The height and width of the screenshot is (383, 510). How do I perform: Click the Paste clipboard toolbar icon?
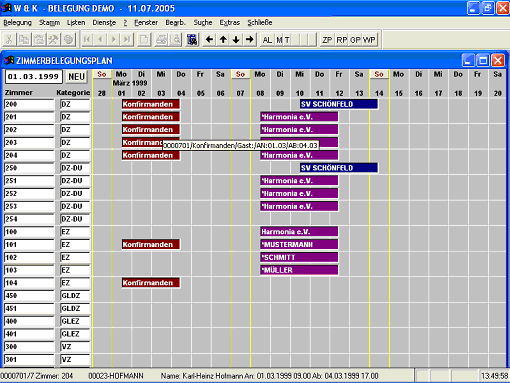click(x=39, y=40)
